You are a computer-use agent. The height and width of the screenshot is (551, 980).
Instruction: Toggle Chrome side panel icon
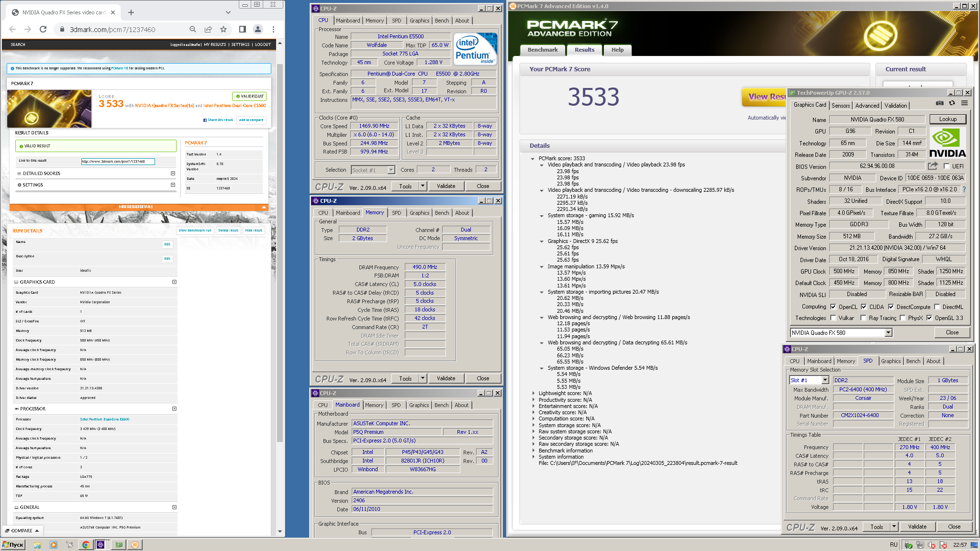click(x=243, y=29)
